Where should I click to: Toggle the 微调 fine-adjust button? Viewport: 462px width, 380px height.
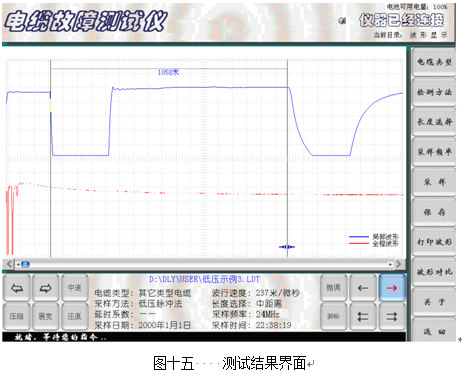point(333,288)
